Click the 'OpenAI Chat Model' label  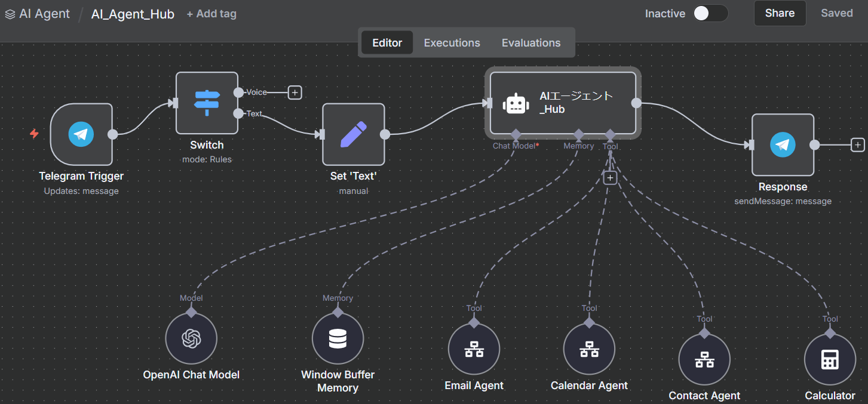(x=191, y=375)
